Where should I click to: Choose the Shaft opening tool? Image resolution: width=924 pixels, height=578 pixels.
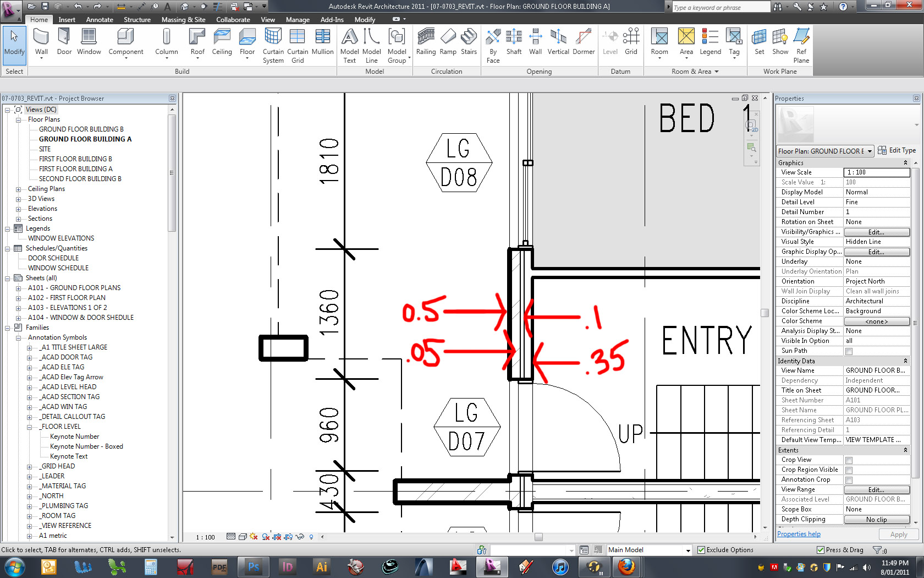(514, 43)
